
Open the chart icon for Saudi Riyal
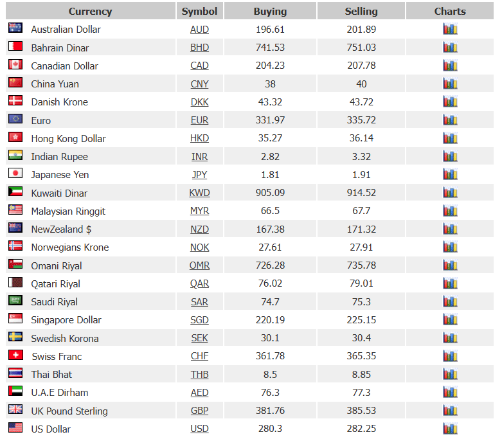tap(450, 301)
